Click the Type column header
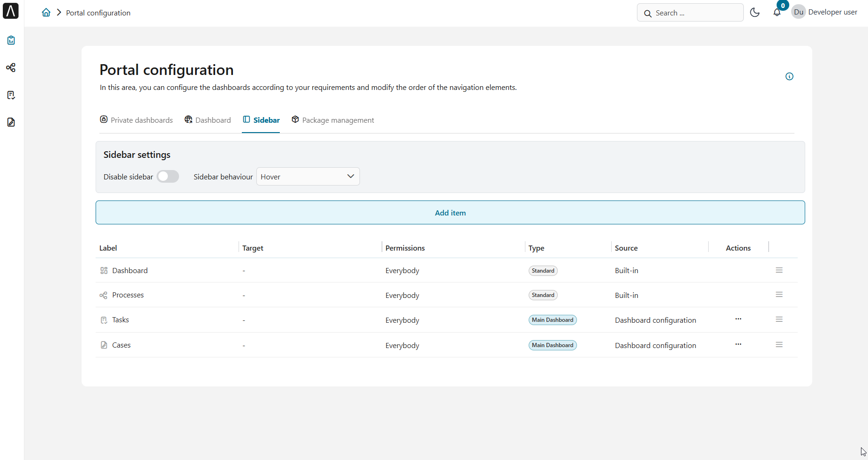868x460 pixels. coord(536,248)
